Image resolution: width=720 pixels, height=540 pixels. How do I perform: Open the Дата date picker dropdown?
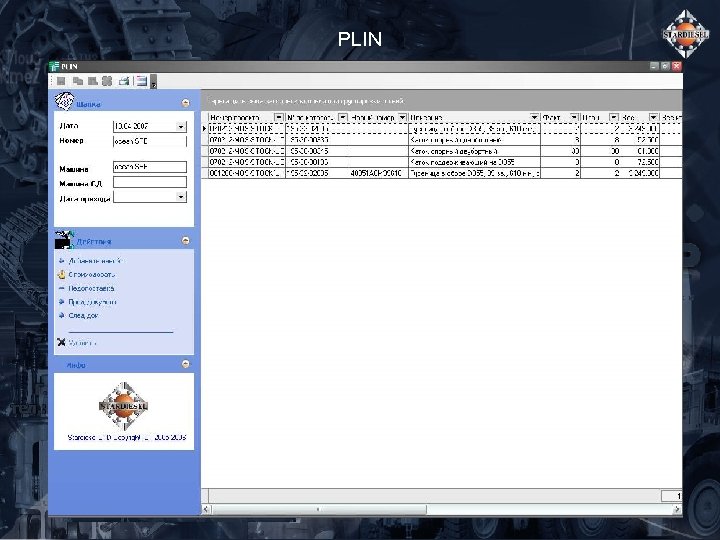tap(181, 126)
